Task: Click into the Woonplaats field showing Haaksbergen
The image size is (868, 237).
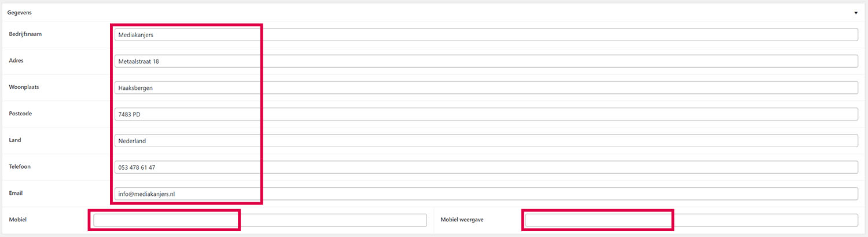Action: (x=486, y=87)
